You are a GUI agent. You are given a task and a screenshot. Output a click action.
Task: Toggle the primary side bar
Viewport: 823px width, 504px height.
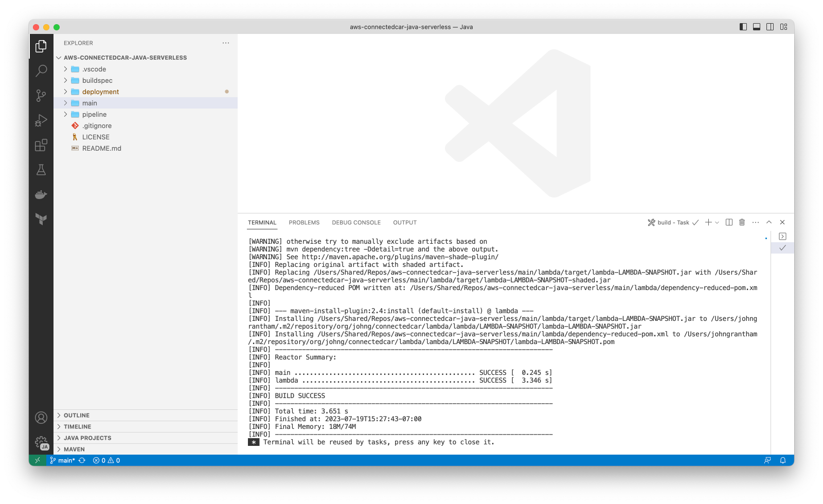[x=743, y=27]
